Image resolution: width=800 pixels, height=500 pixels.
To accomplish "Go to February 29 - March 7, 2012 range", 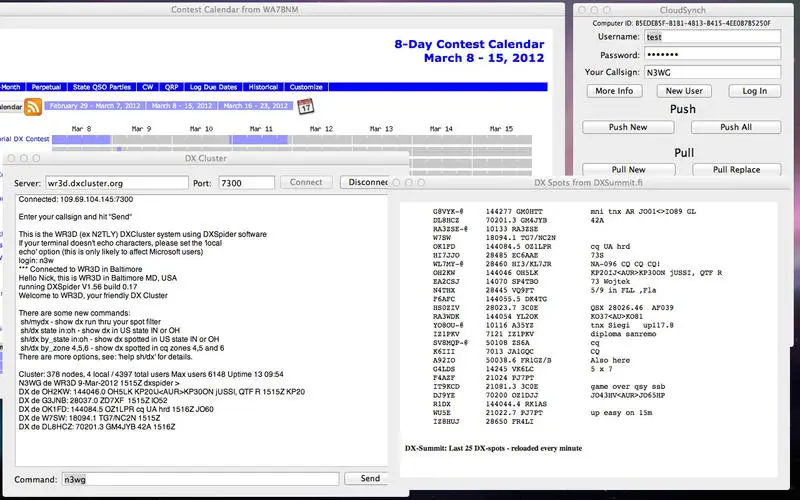I will pyautogui.click(x=95, y=106).
